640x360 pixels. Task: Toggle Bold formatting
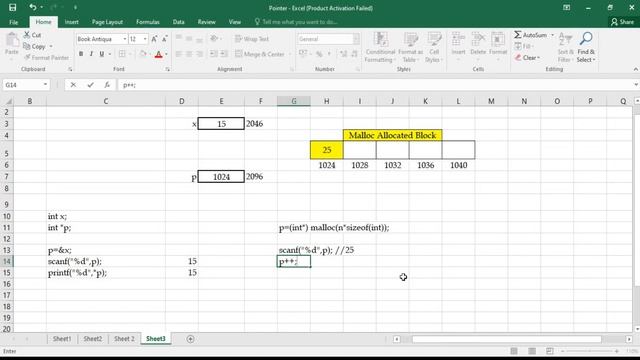81,54
